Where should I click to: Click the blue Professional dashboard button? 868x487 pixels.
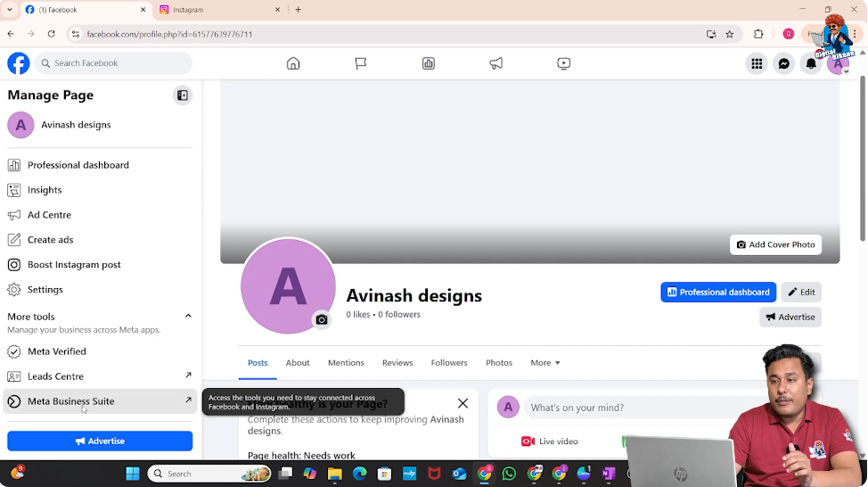(718, 292)
